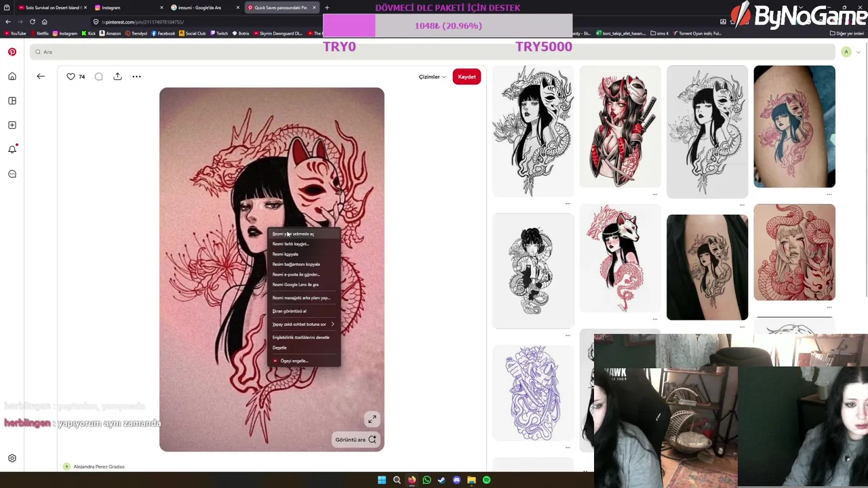Open the Pinterest home logo
The height and width of the screenshot is (488, 868).
(x=12, y=52)
